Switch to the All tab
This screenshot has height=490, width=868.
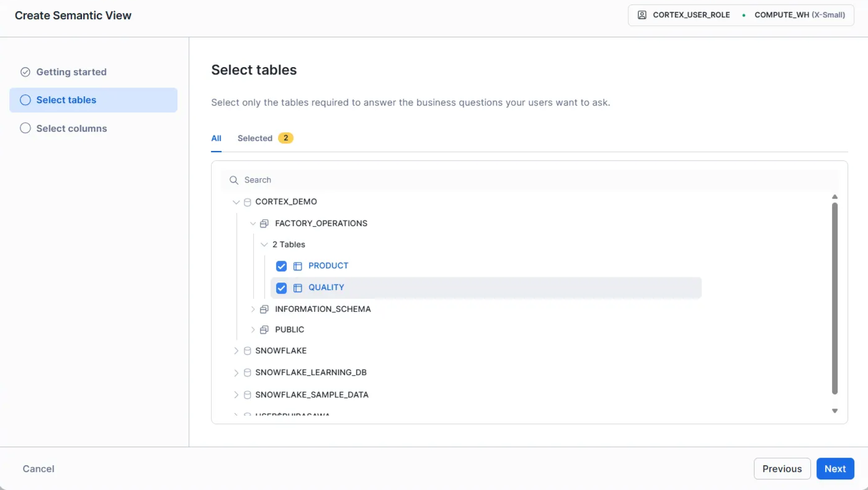coord(216,138)
